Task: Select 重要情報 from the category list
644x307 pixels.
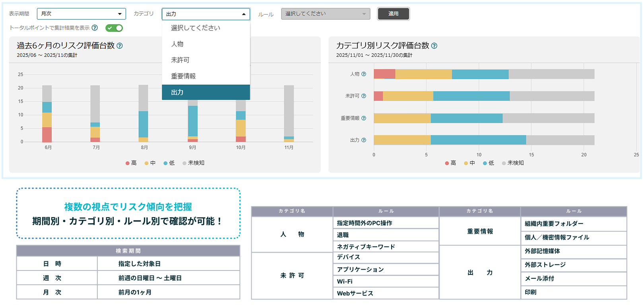Action: pyautogui.click(x=183, y=76)
